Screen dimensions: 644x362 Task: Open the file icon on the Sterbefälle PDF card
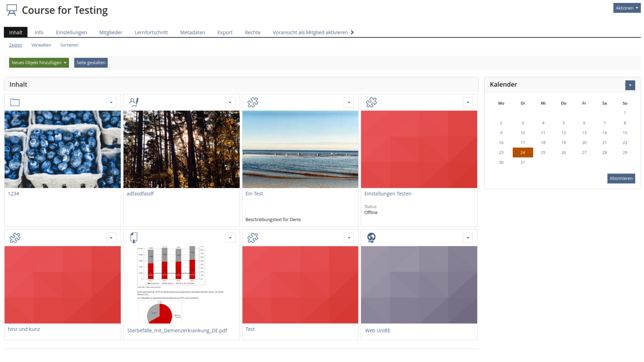click(x=134, y=238)
